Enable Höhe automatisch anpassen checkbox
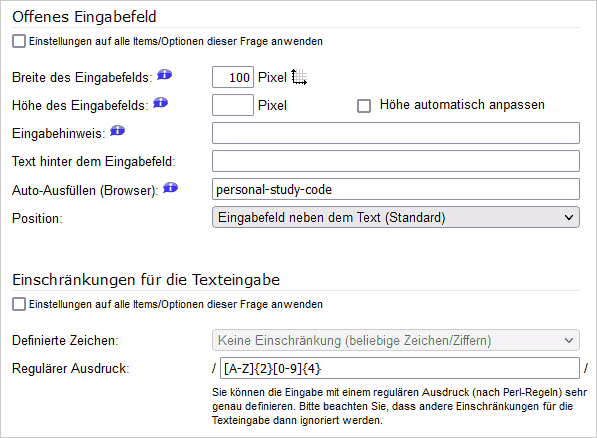 (x=364, y=106)
